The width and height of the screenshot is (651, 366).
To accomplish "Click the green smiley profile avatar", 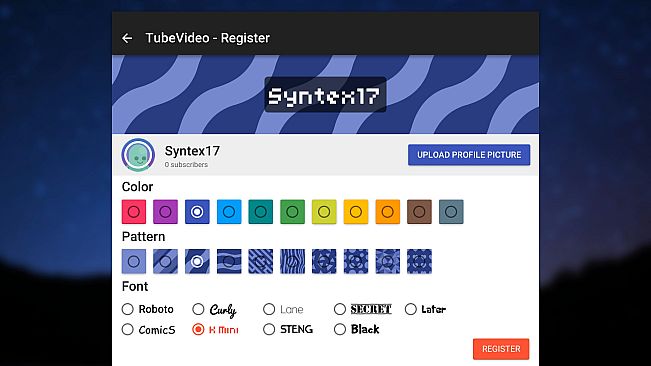I will [138, 155].
